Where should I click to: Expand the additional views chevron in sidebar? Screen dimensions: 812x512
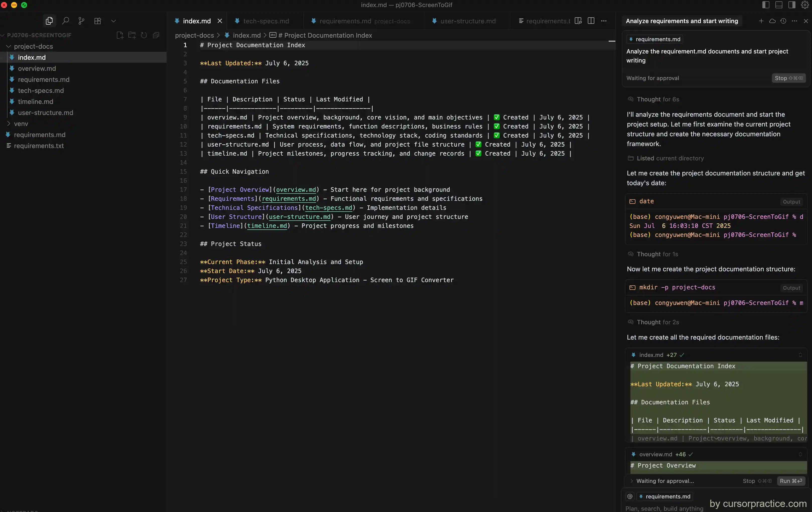113,21
